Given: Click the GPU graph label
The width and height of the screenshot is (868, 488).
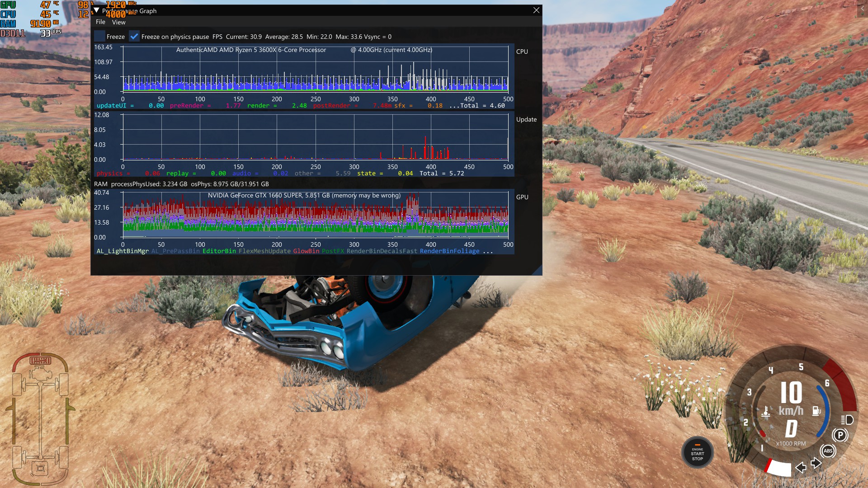Looking at the screenshot, I should (x=522, y=197).
